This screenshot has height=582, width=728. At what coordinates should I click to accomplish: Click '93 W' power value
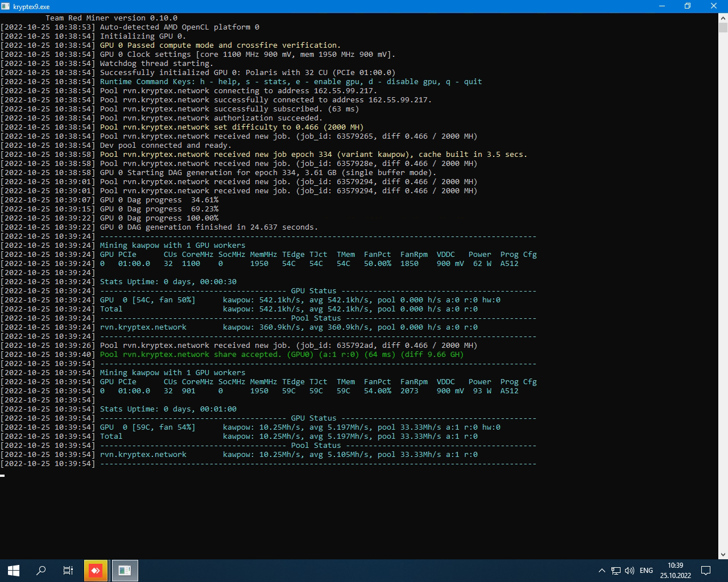tap(482, 390)
